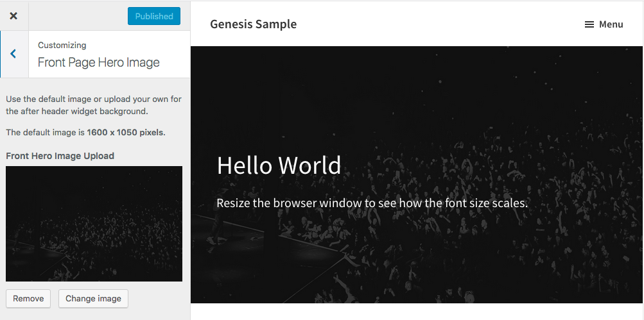Click the hamburger menu icon in site header

coord(589,24)
